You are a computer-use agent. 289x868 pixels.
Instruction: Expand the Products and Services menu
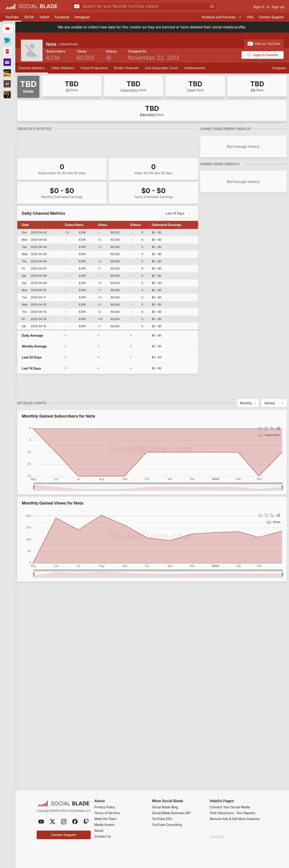coord(221,17)
